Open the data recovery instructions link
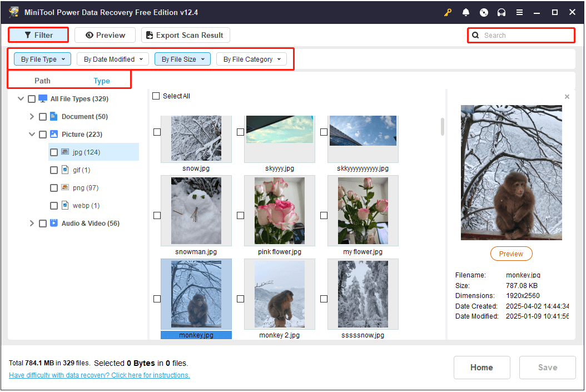Screen dimensions: 586x392 pyautogui.click(x=99, y=375)
